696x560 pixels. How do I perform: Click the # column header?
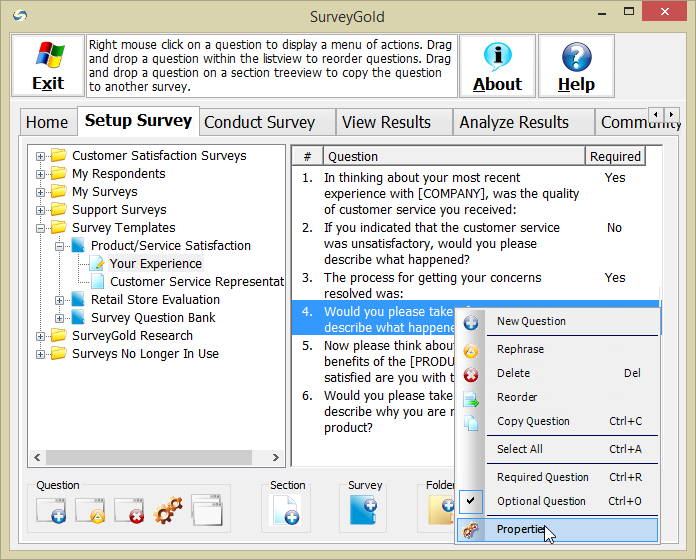pyautogui.click(x=307, y=157)
